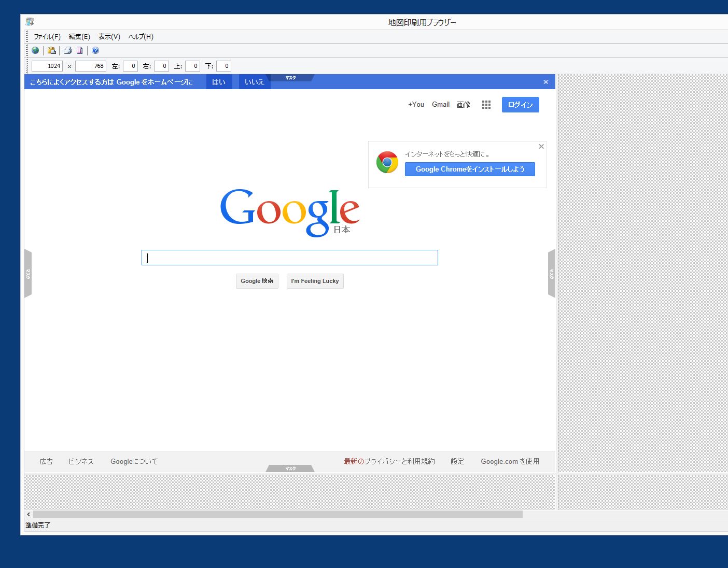Open the ビジネス footer link

click(x=81, y=461)
